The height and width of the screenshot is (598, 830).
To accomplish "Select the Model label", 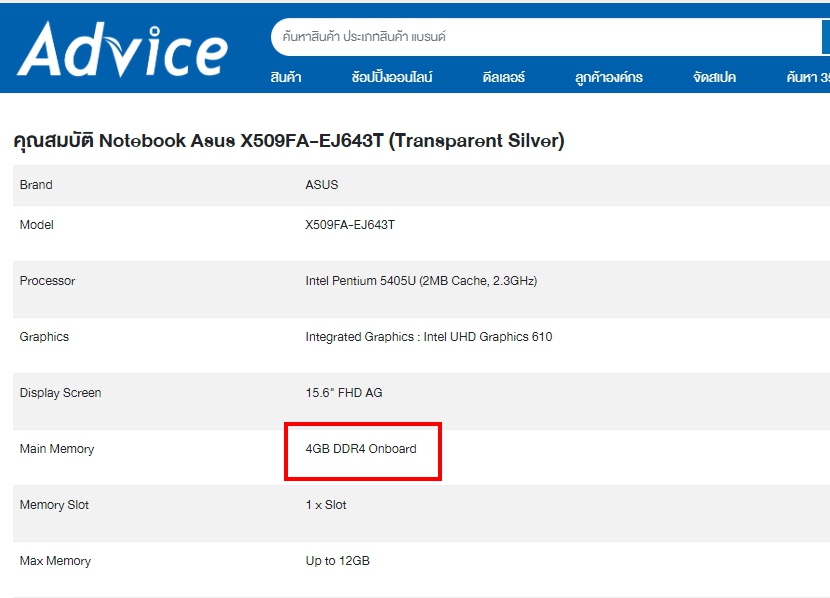I will point(37,225).
